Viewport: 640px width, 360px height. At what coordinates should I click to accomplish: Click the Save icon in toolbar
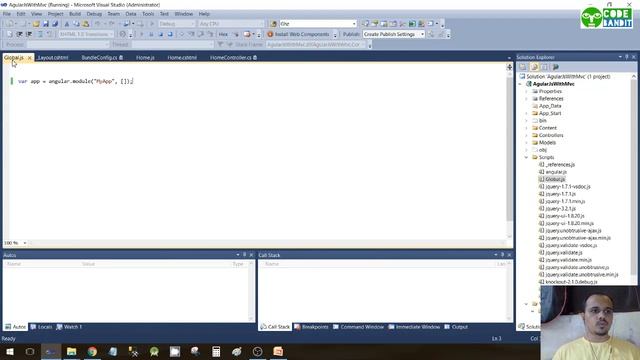pyautogui.click(x=46, y=24)
